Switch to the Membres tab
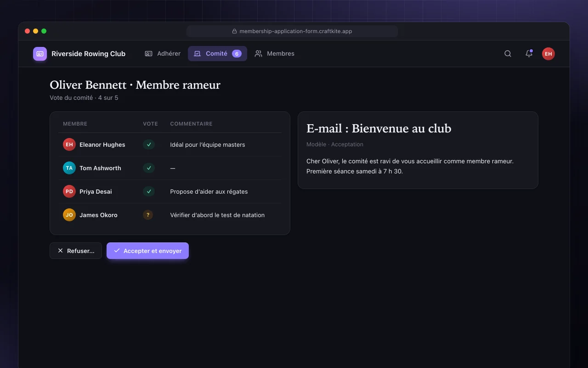Screen dimensions: 588x368 pos(275,54)
